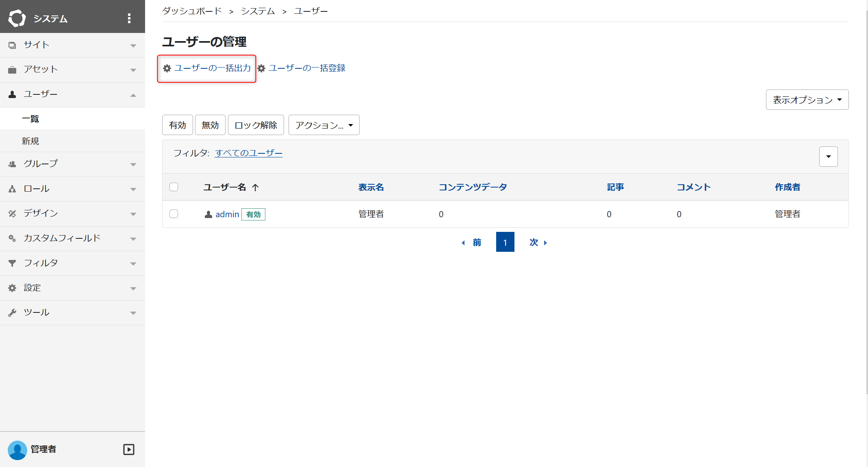Sort by コンテンツデータ column
Image resolution: width=868 pixels, height=467 pixels.
pos(473,187)
